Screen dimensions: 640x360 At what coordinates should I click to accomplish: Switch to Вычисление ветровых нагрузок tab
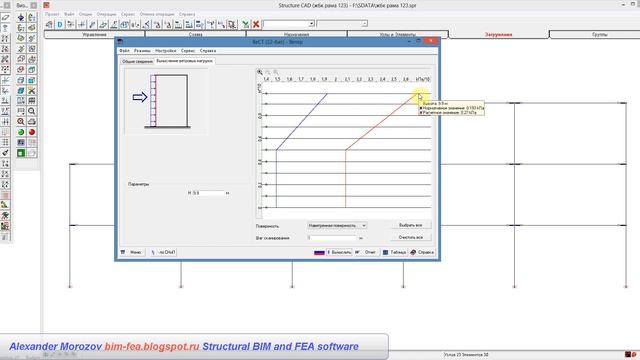pos(184,61)
